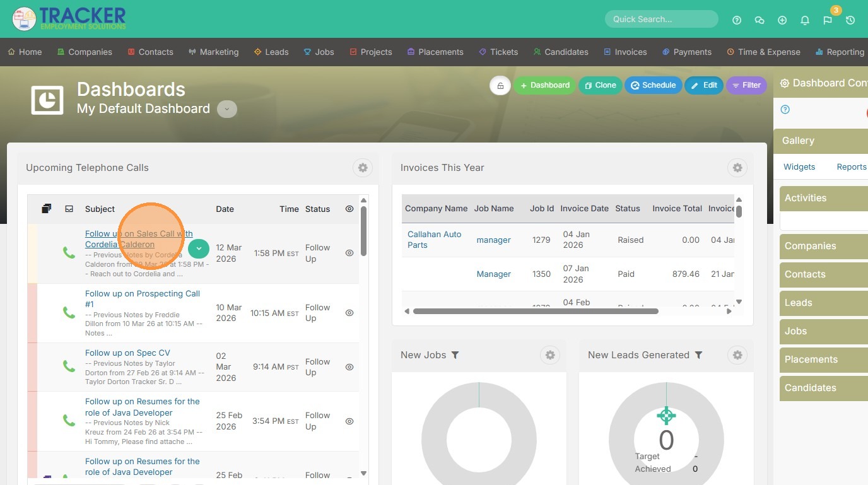The width and height of the screenshot is (868, 485).
Task: Select the Gallery section header
Action: 821,141
